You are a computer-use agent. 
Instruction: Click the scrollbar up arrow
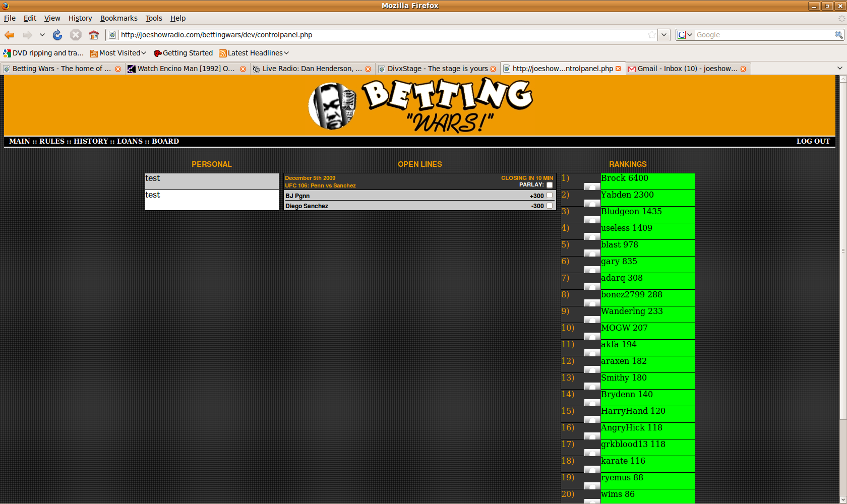point(843,79)
